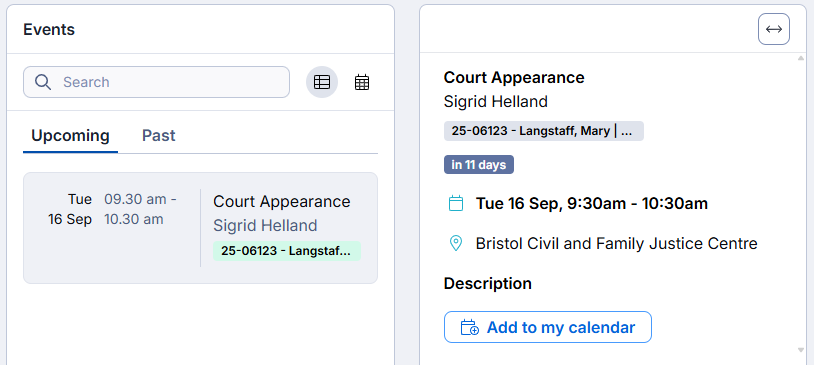Click the magnifier icon in the search box

[x=43, y=82]
